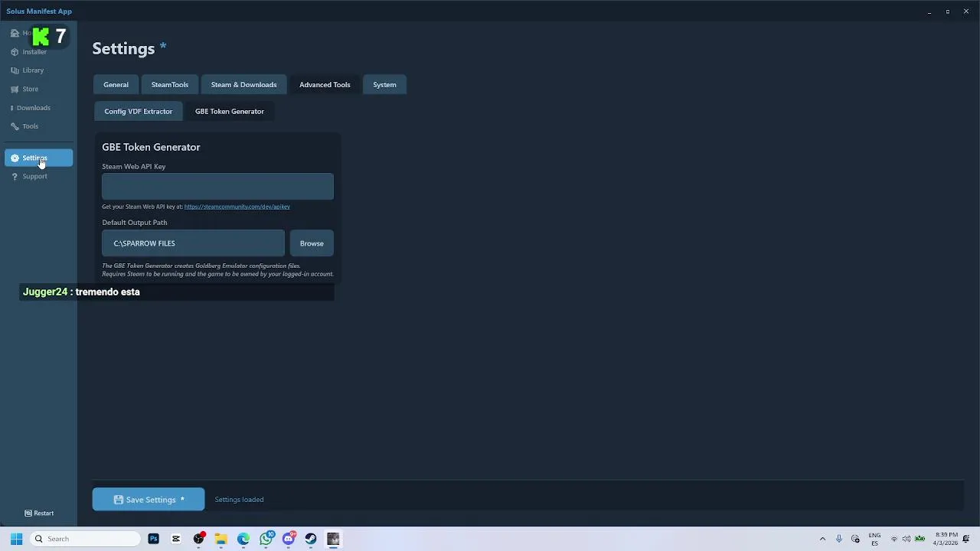Click the Windows Start button
The height and width of the screenshot is (551, 980).
pos(16,539)
